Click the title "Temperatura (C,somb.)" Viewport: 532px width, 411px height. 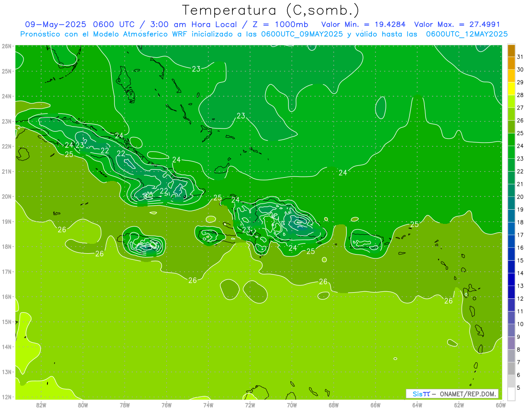(x=271, y=10)
